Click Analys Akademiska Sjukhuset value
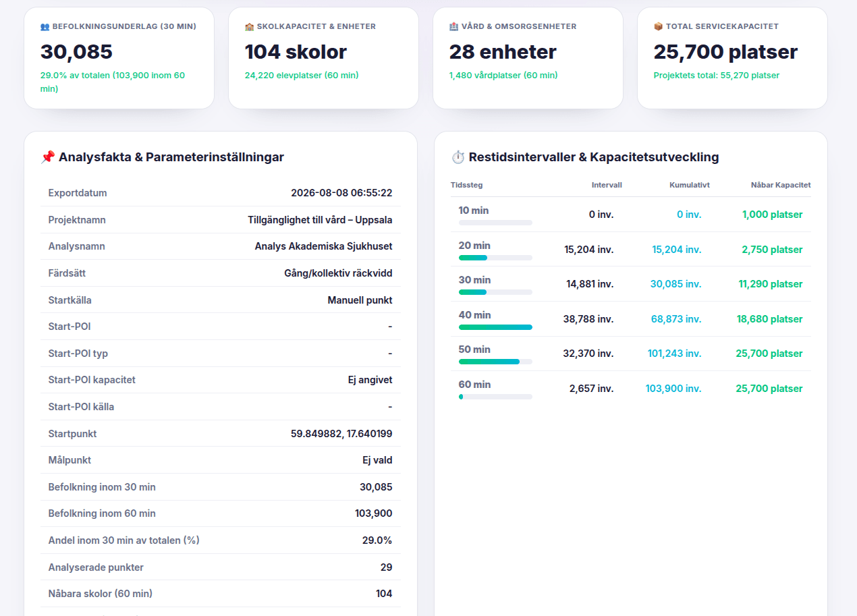Viewport: 857px width, 616px height. coord(323,246)
